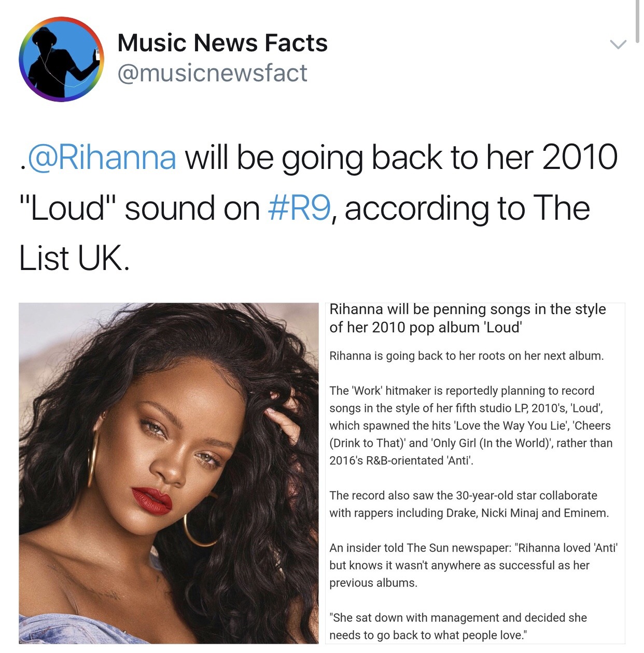644x653 pixels.
Task: Click the article headline about penning songs
Action: [x=468, y=318]
